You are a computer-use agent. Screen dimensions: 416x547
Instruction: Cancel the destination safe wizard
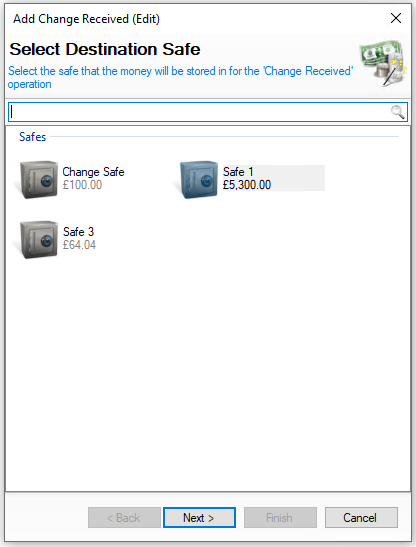(x=361, y=517)
